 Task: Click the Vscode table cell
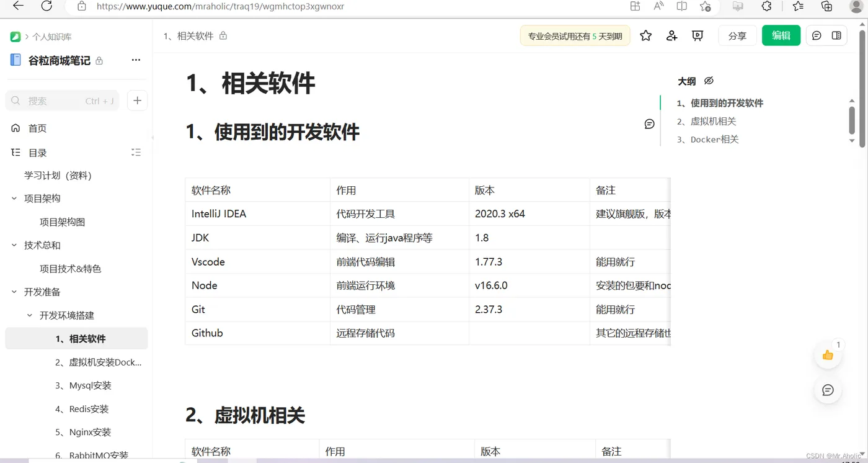(x=257, y=262)
